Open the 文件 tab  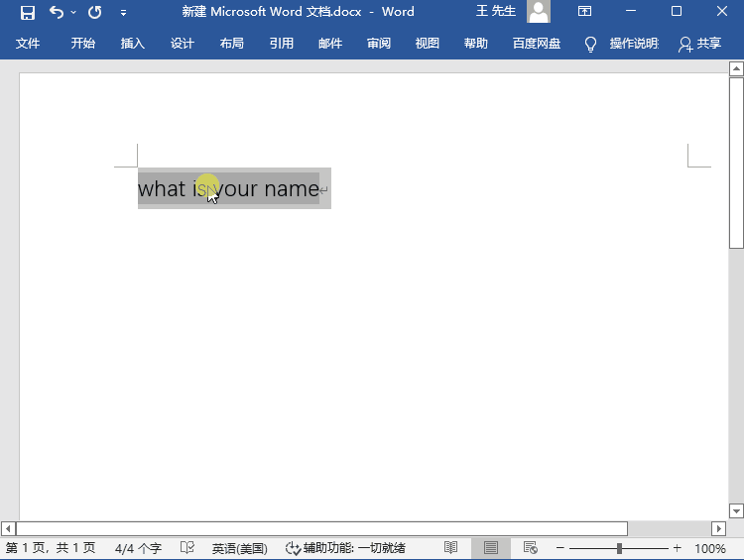tap(28, 44)
